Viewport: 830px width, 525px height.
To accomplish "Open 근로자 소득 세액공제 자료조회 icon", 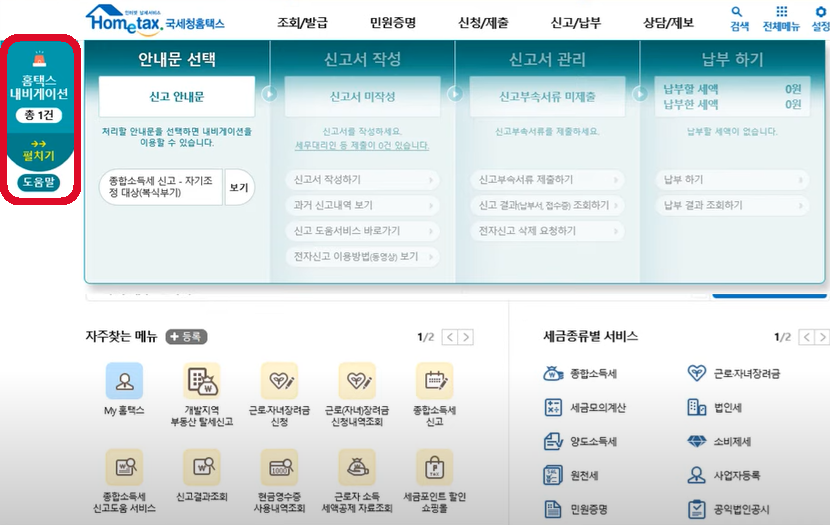I will [357, 467].
